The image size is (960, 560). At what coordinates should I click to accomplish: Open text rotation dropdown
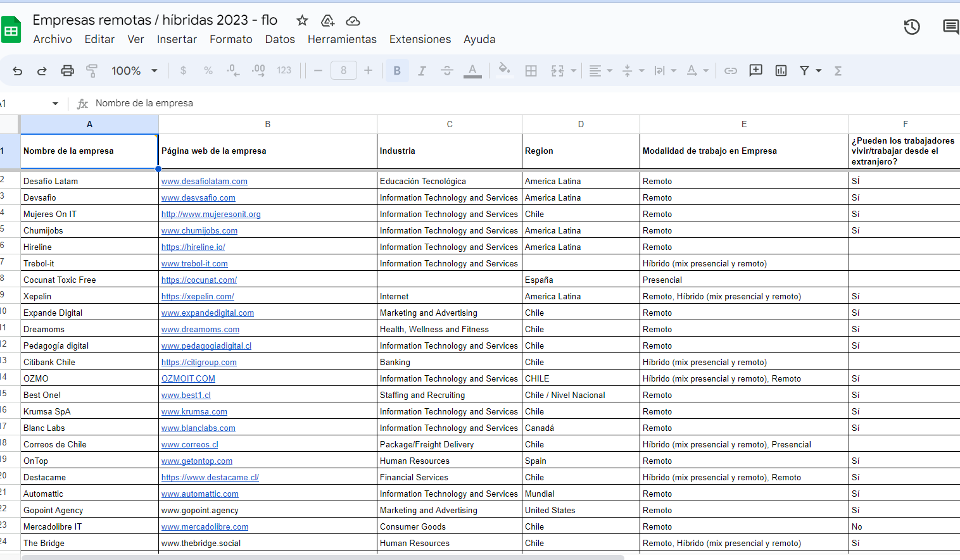click(697, 71)
